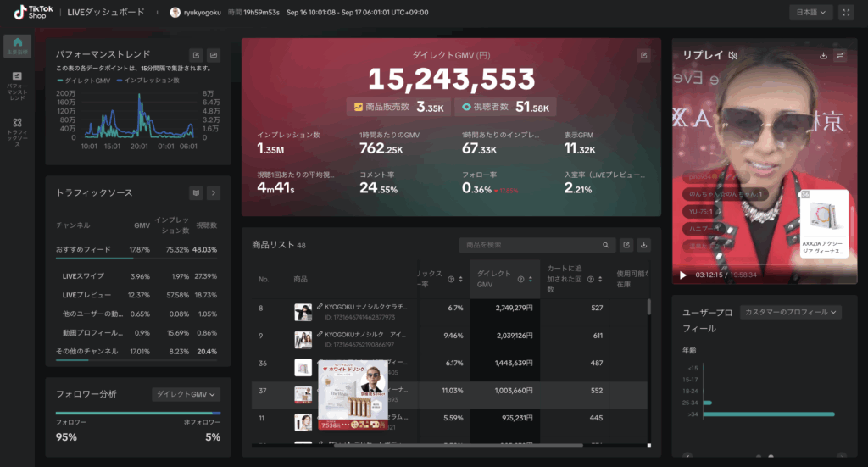This screenshot has height=467, width=868.
Task: Open the ダイレクトGMV dropdown in フォロワー分析
Action: click(x=186, y=394)
